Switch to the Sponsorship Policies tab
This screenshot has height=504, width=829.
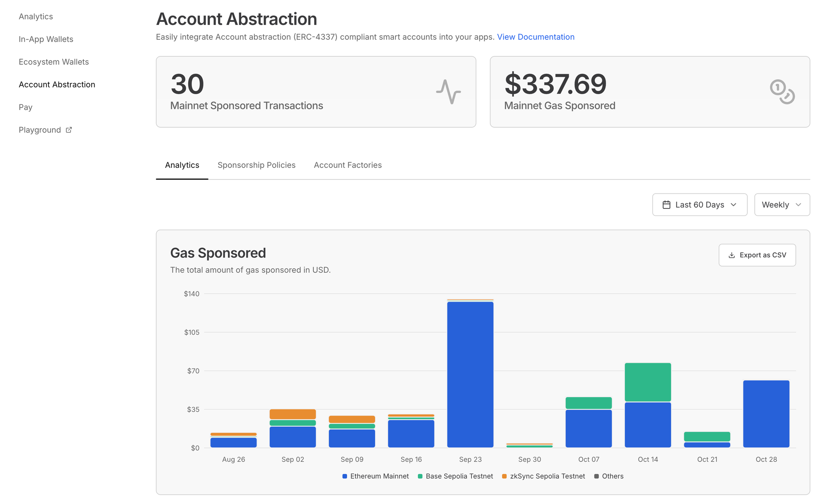coord(256,165)
